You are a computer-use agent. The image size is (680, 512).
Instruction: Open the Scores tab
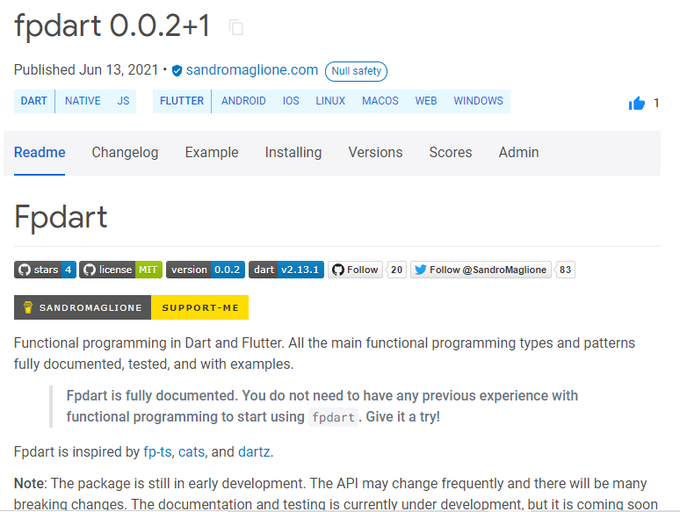pos(451,153)
